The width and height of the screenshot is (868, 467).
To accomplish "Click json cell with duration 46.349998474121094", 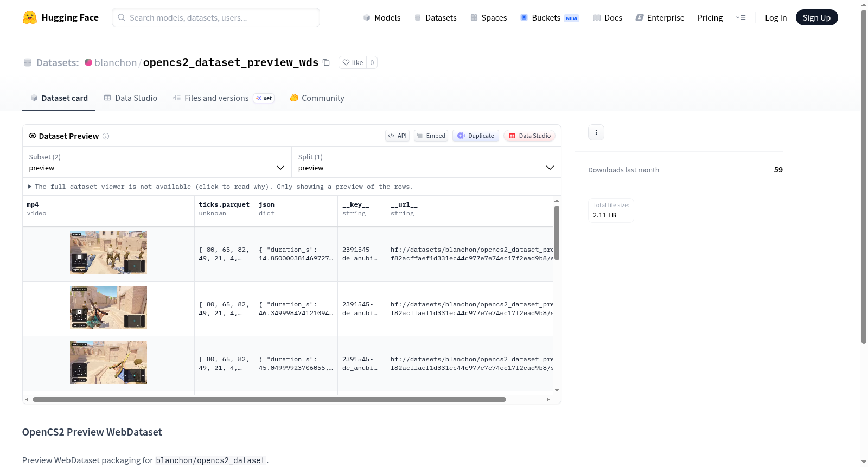I will point(296,309).
